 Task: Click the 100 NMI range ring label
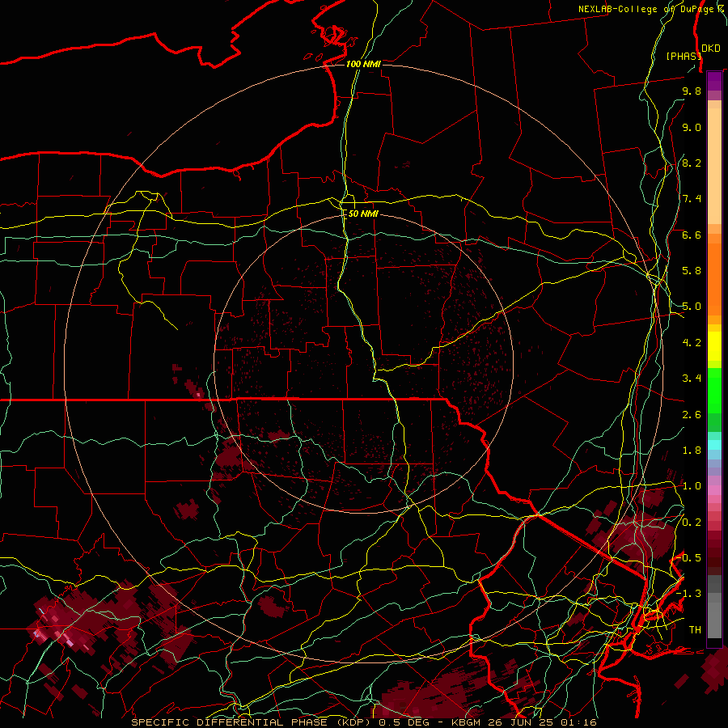click(x=363, y=64)
